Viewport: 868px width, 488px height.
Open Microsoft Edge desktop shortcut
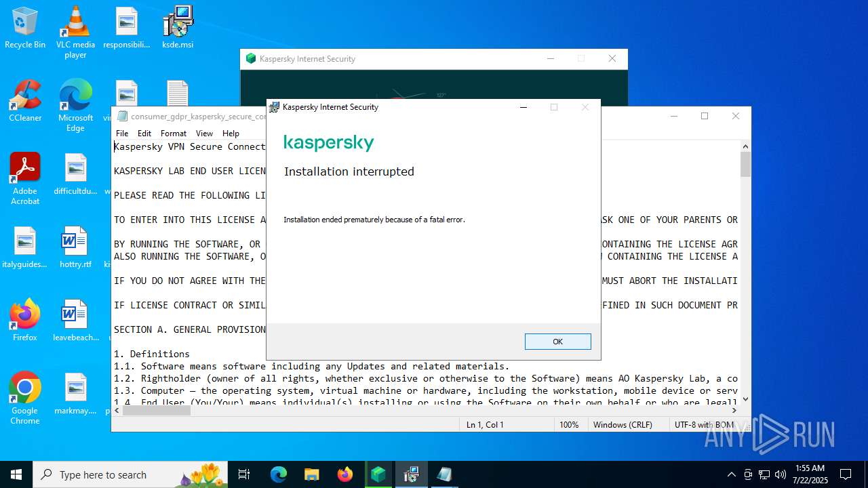[75, 106]
